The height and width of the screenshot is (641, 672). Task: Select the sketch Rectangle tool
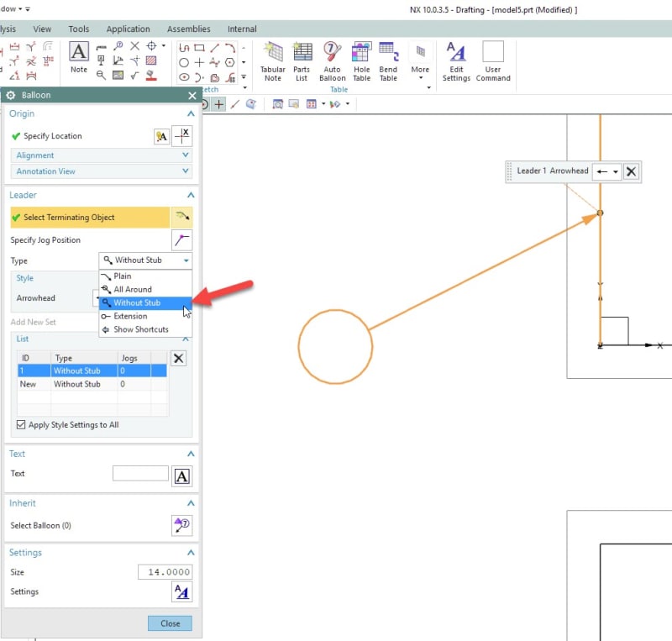point(199,48)
